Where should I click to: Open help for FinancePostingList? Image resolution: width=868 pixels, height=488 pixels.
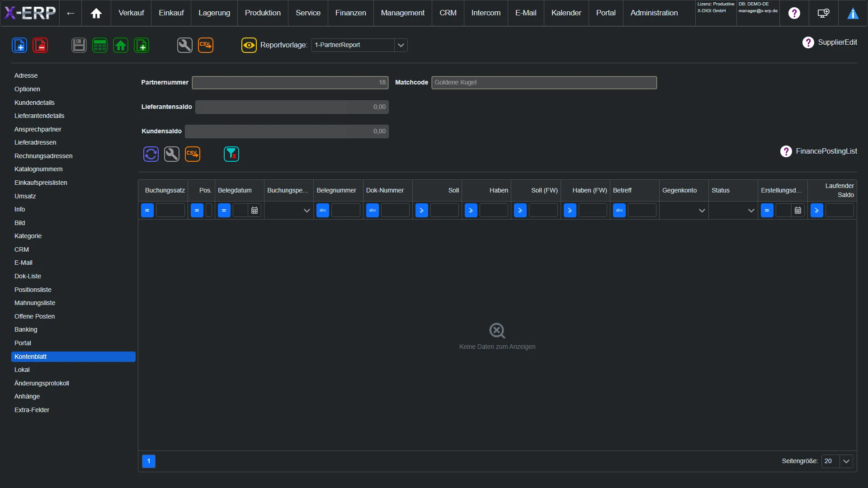pos(786,151)
